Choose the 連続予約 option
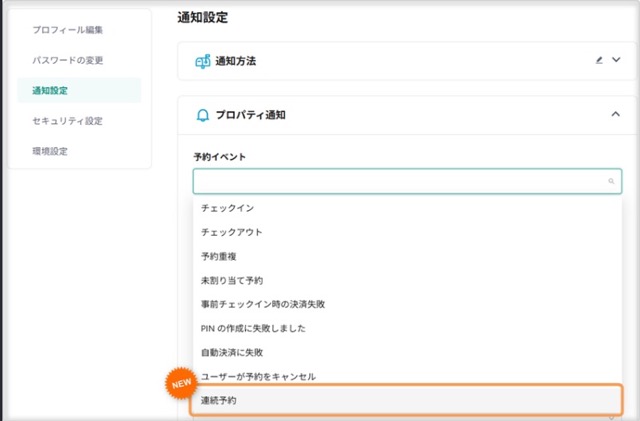This screenshot has height=421, width=640. pos(406,400)
